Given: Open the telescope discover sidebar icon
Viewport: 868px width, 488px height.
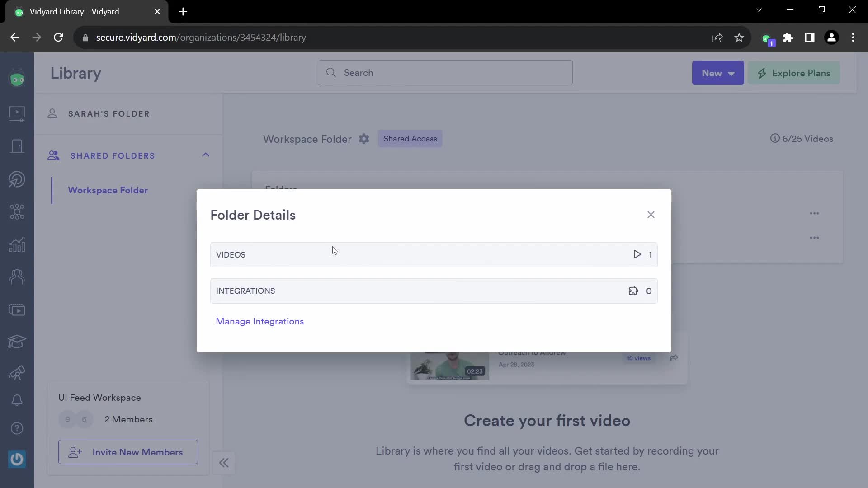Looking at the screenshot, I should 17,372.
